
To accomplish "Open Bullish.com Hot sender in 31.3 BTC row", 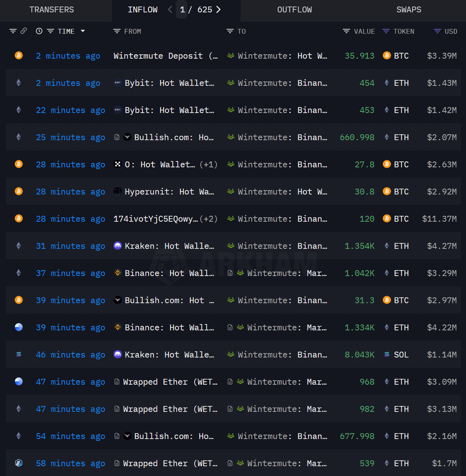I will pos(169,301).
